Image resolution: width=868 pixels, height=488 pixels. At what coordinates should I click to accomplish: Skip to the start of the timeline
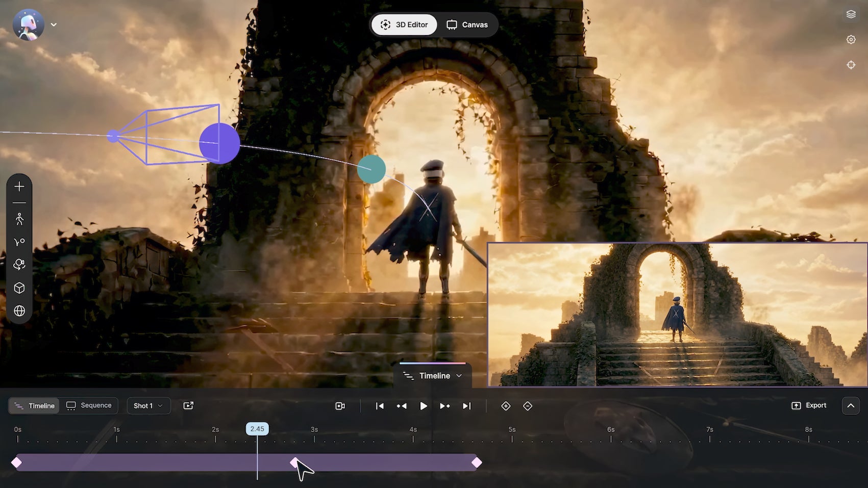tap(380, 406)
